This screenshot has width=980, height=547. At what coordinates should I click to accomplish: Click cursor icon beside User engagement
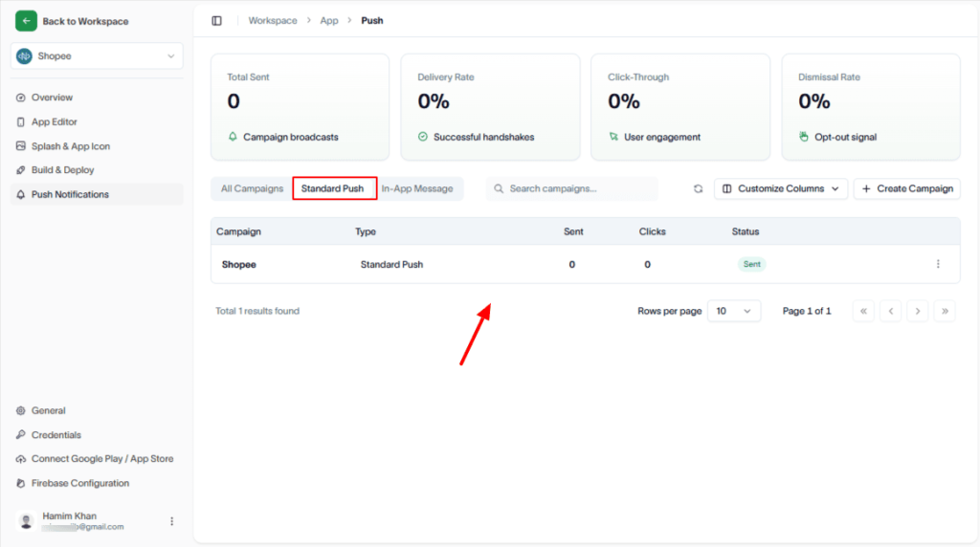(613, 136)
